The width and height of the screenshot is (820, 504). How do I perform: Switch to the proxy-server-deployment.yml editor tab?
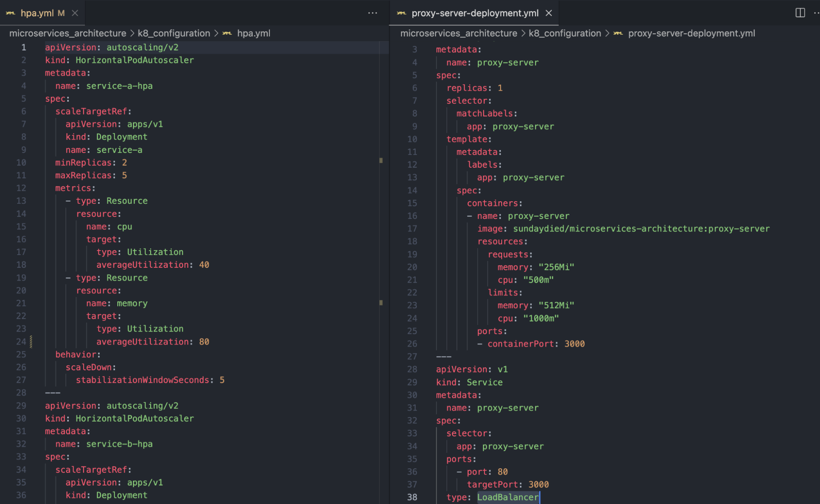[475, 13]
